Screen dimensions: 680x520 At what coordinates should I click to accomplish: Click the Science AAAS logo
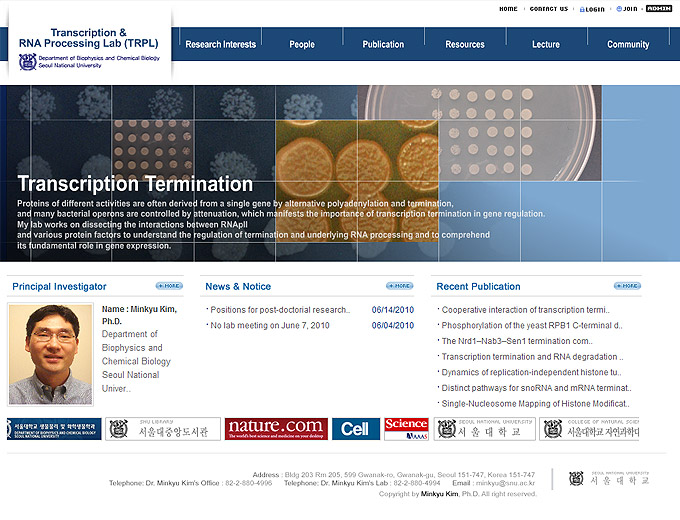coord(406,429)
